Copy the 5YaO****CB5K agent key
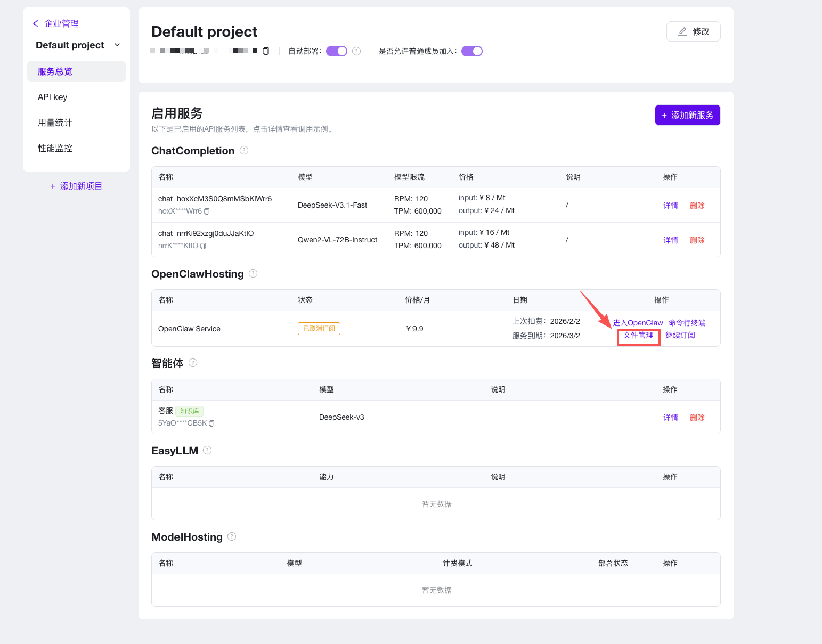 tap(211, 423)
